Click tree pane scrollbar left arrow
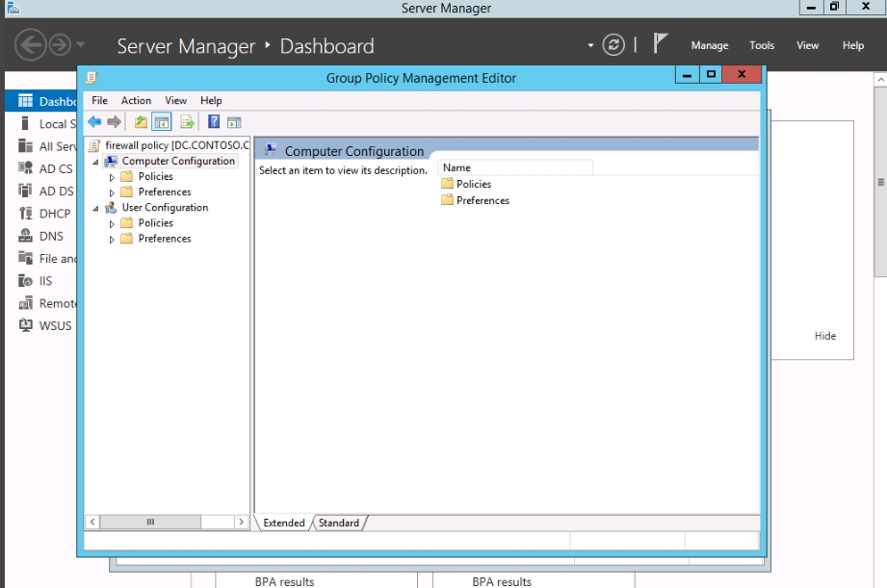This screenshot has height=588, width=887. click(x=92, y=522)
